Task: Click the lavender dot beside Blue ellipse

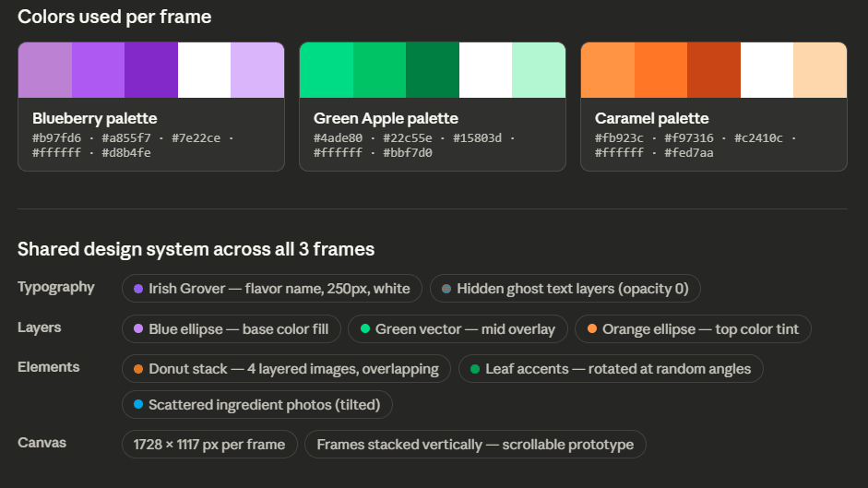Action: 138,329
